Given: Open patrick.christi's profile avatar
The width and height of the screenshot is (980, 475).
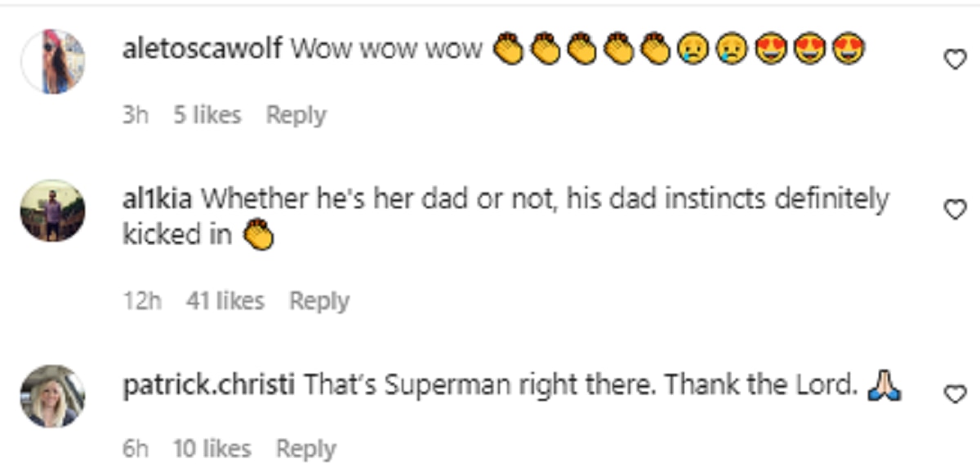Looking at the screenshot, I should [52, 396].
